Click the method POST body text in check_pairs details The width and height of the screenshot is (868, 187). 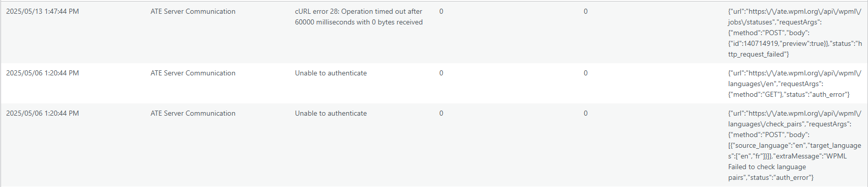click(769, 135)
